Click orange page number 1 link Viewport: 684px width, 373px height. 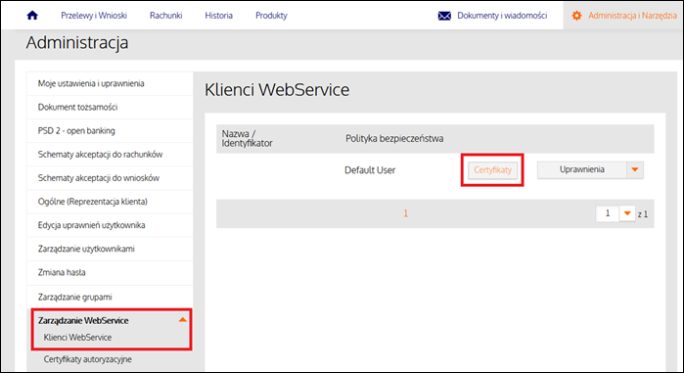pos(406,213)
